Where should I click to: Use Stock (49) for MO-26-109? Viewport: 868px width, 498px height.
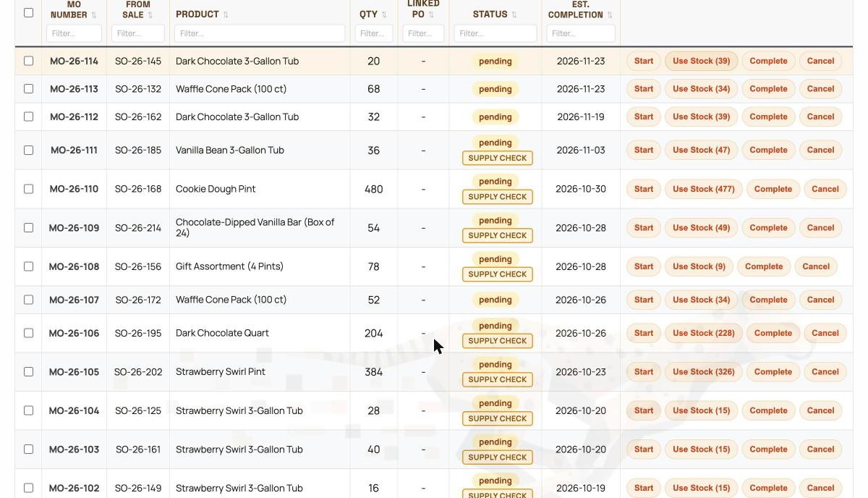click(x=702, y=227)
